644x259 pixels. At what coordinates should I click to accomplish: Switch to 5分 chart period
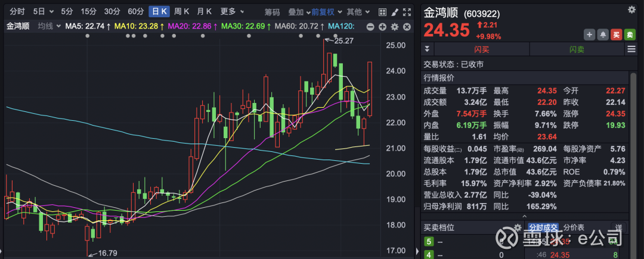point(67,12)
